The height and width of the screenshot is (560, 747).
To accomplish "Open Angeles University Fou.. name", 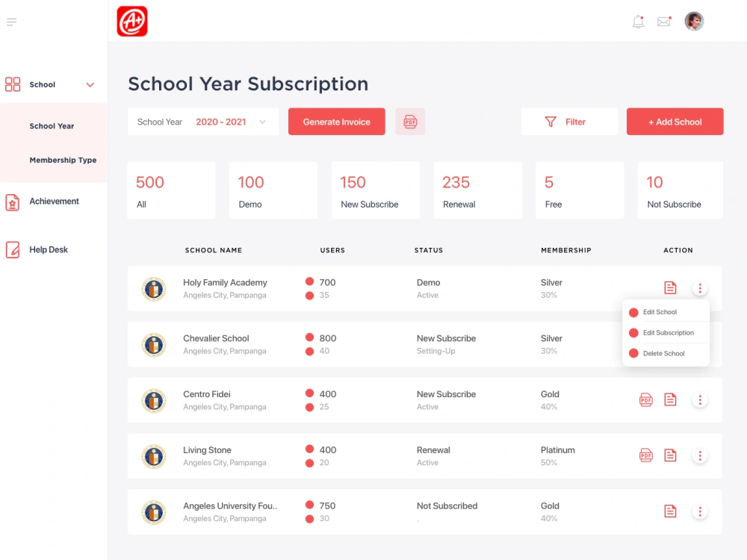I will coord(230,506).
